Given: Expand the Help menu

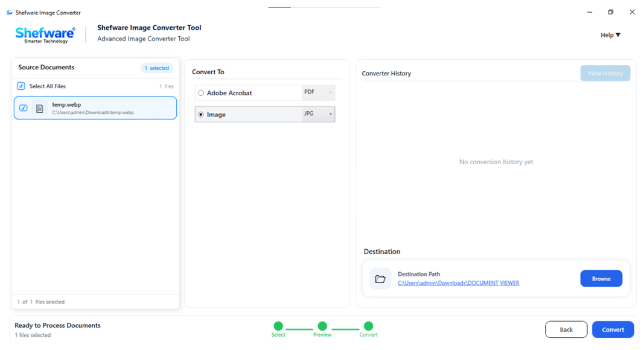Looking at the screenshot, I should (610, 36).
